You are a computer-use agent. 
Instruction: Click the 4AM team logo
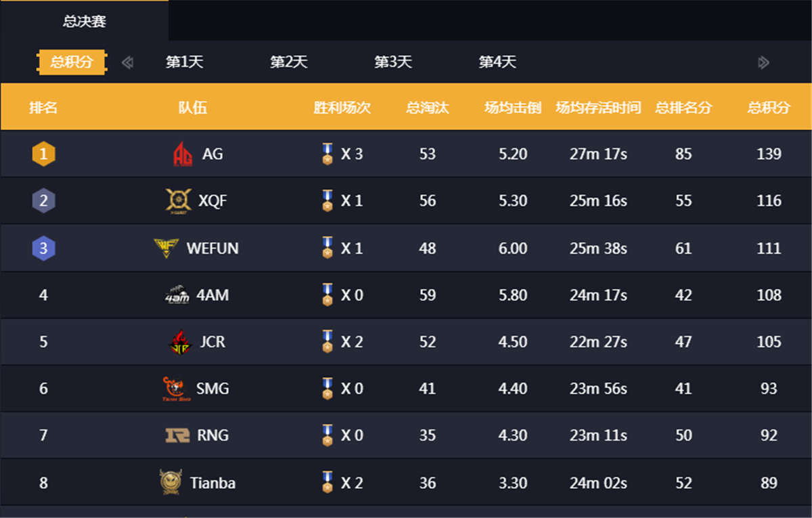tap(177, 295)
